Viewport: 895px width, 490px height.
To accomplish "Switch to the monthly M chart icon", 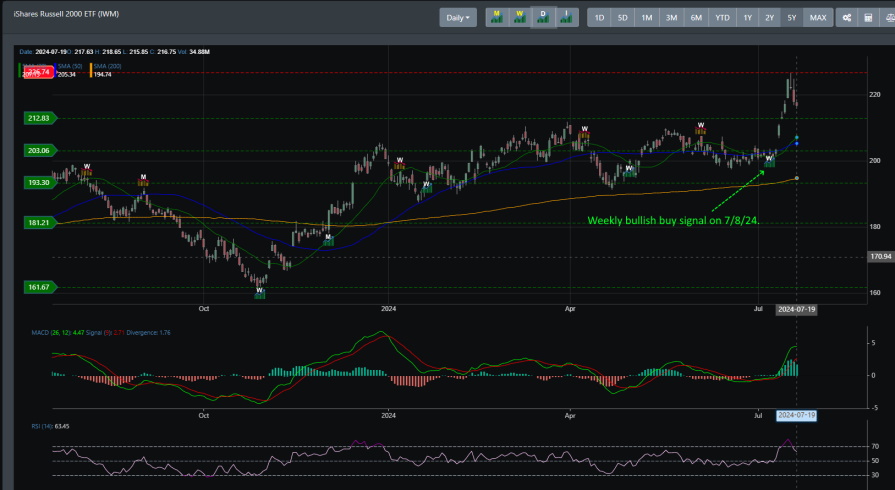I will coord(497,17).
